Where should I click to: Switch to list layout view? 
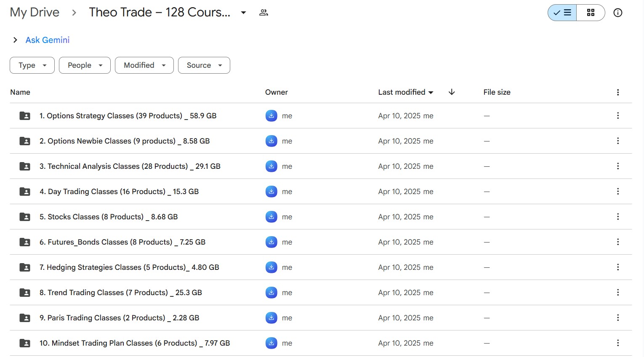tap(562, 13)
